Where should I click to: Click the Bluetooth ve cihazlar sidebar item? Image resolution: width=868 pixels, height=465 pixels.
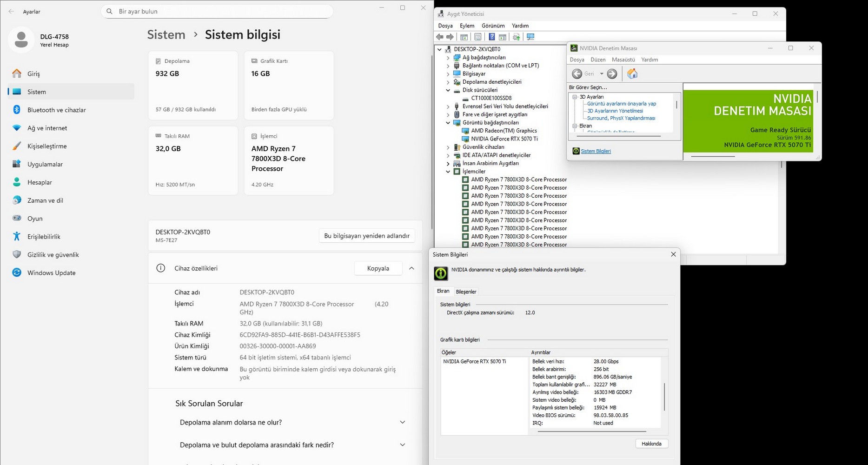56,110
